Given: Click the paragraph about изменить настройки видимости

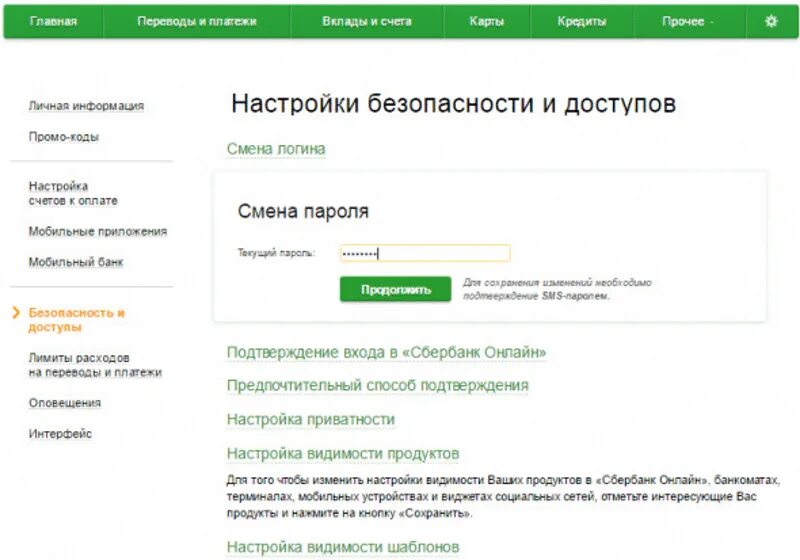Looking at the screenshot, I should coord(503,496).
